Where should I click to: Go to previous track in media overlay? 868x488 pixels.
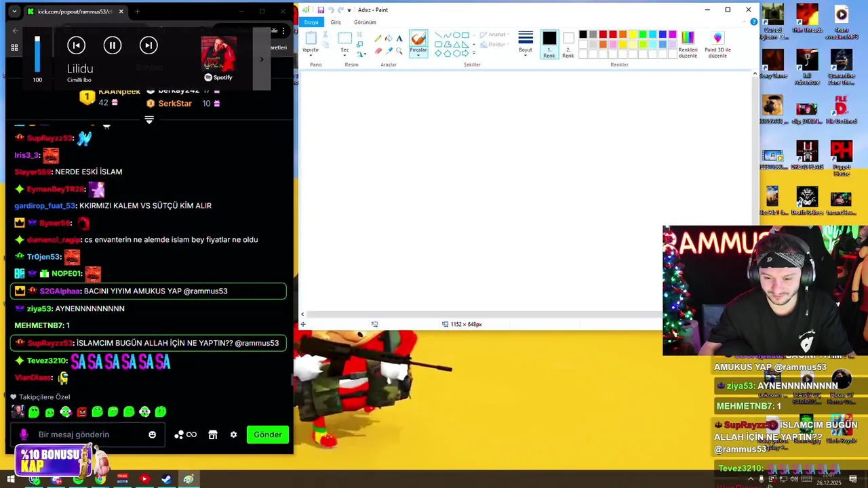76,45
